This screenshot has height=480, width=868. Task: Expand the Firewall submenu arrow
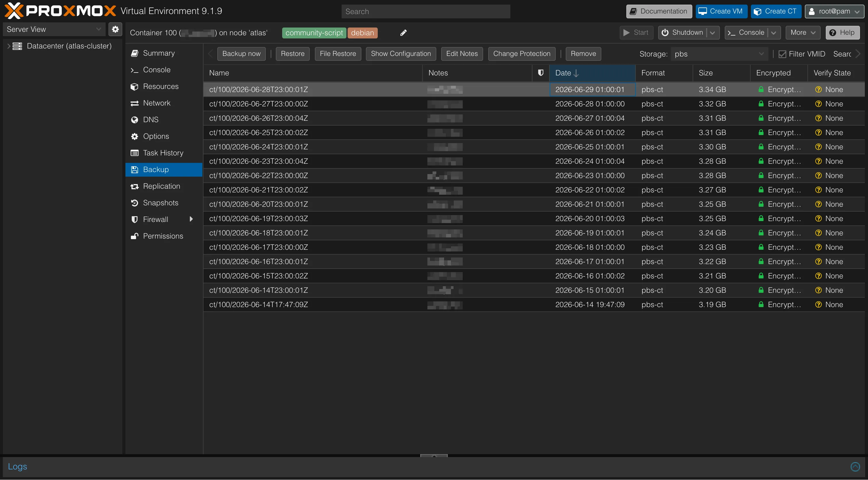[x=191, y=219]
